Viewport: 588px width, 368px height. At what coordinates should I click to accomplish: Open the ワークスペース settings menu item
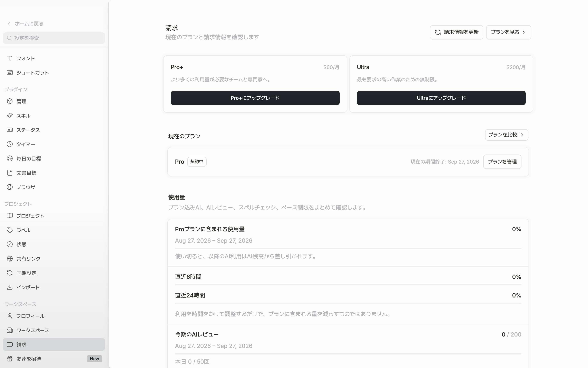coord(54,330)
